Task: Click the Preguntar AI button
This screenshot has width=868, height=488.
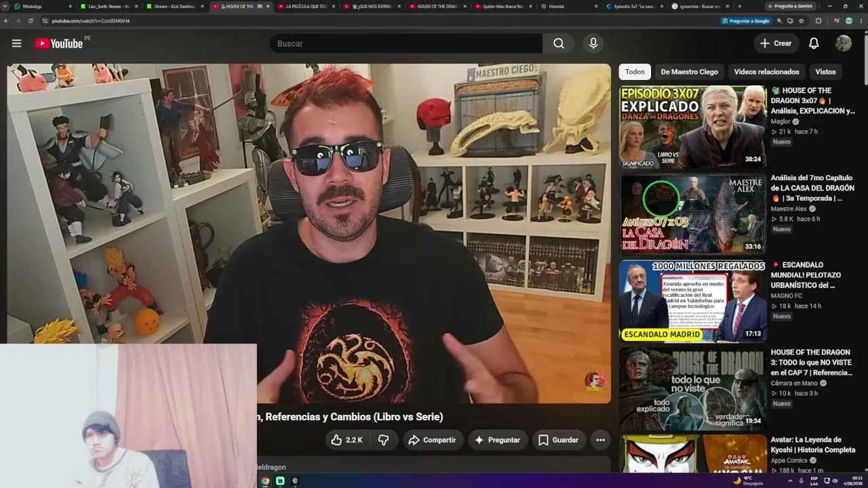Action: coord(497,440)
